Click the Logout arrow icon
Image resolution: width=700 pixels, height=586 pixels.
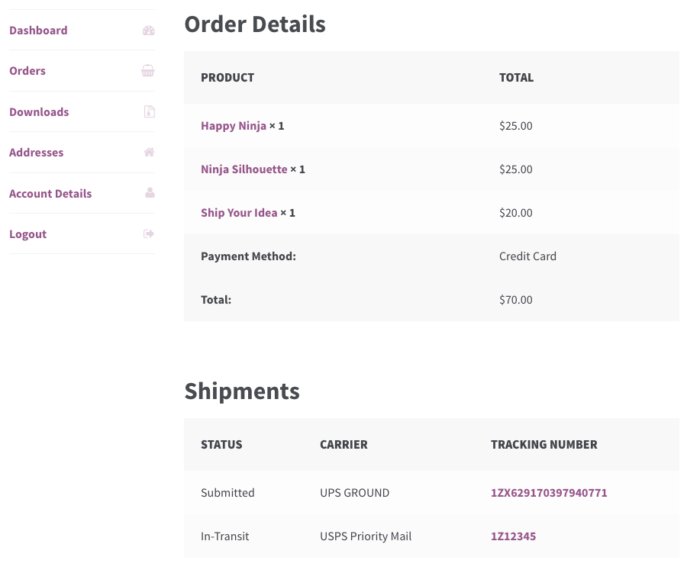[149, 234]
